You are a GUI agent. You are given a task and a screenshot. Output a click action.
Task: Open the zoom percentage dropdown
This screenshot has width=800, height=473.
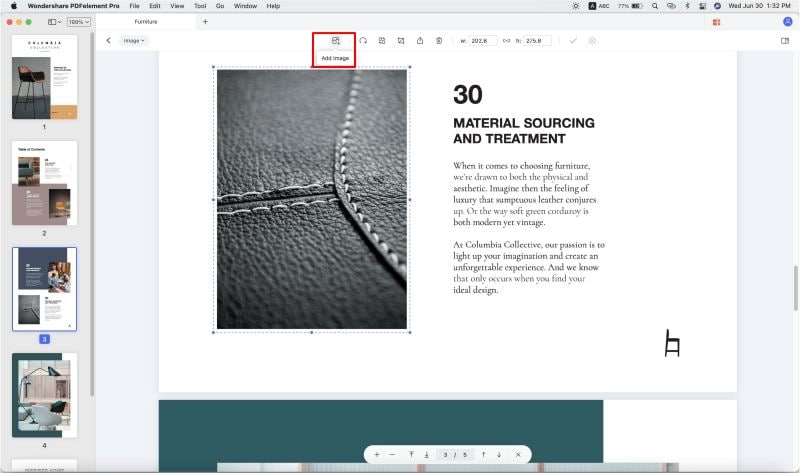pyautogui.click(x=79, y=22)
